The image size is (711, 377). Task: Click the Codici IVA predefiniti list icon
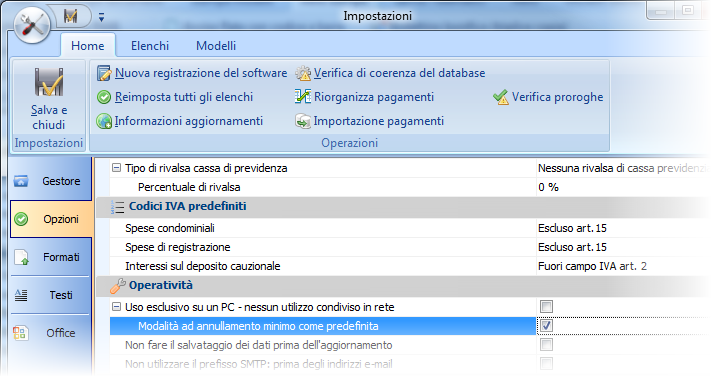(x=117, y=207)
